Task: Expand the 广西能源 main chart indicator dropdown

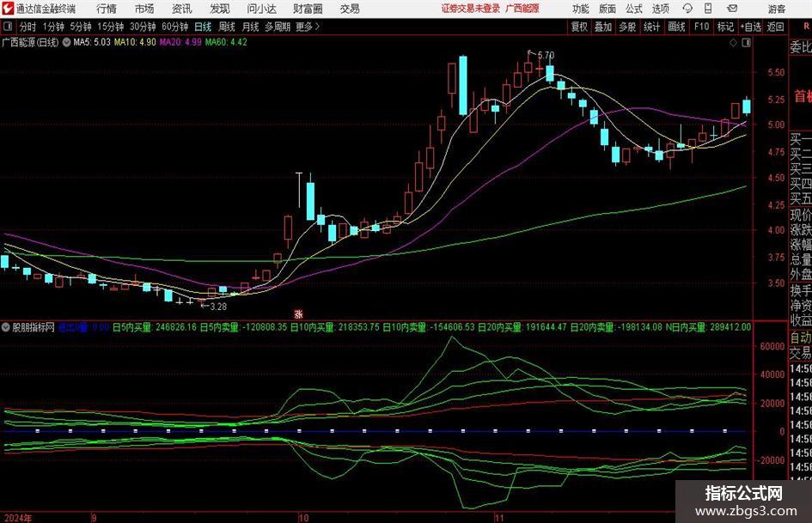Action: pyautogui.click(x=67, y=42)
